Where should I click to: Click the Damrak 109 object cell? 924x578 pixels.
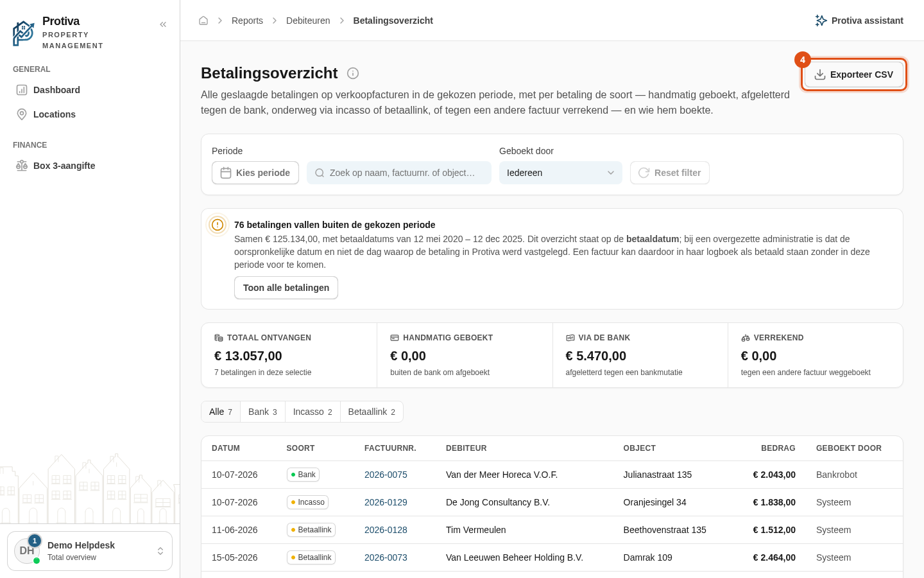pos(648,557)
